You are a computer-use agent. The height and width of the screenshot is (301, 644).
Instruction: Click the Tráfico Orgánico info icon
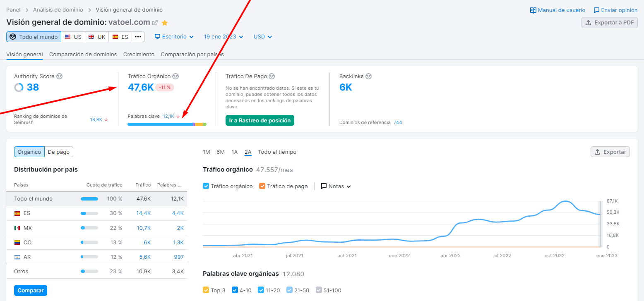pyautogui.click(x=176, y=76)
